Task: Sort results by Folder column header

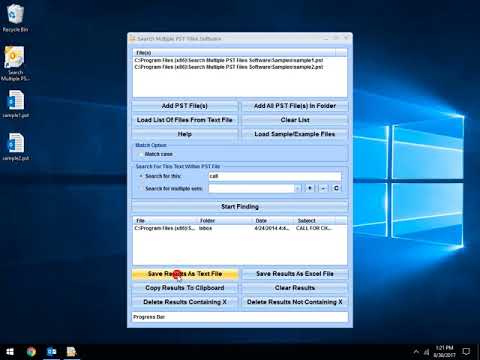Action: [x=225, y=221]
